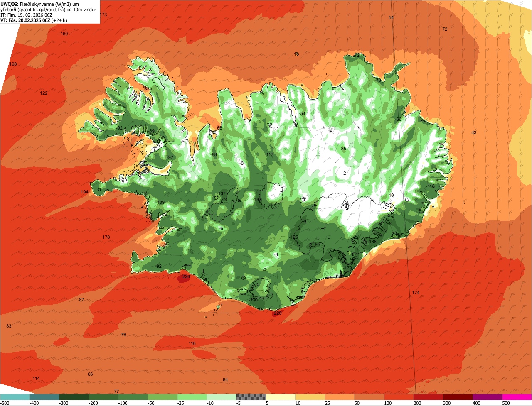Click the map value 43 in the eastern sea
532x406 pixels.
point(474,133)
